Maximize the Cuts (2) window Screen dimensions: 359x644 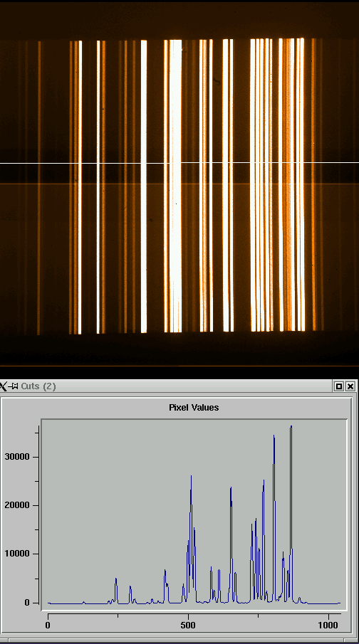(x=339, y=386)
